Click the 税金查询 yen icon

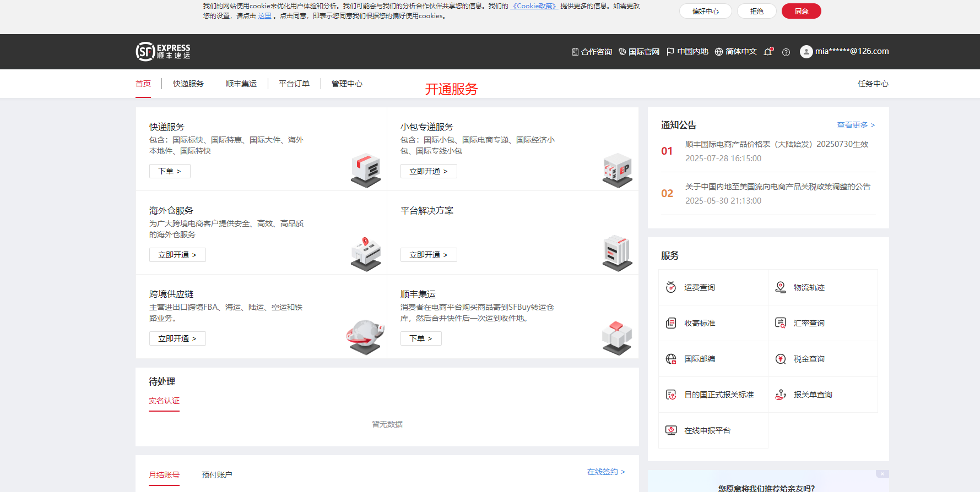pyautogui.click(x=781, y=359)
